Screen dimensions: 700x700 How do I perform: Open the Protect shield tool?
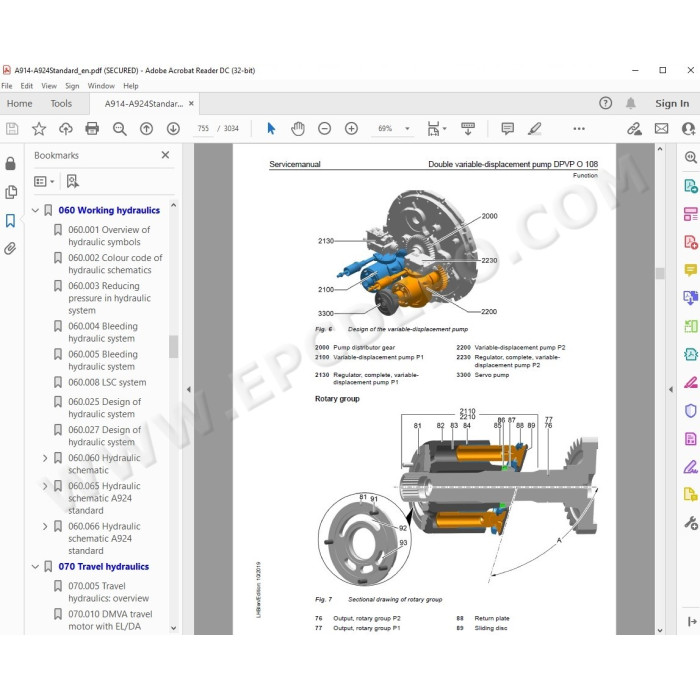point(691,411)
